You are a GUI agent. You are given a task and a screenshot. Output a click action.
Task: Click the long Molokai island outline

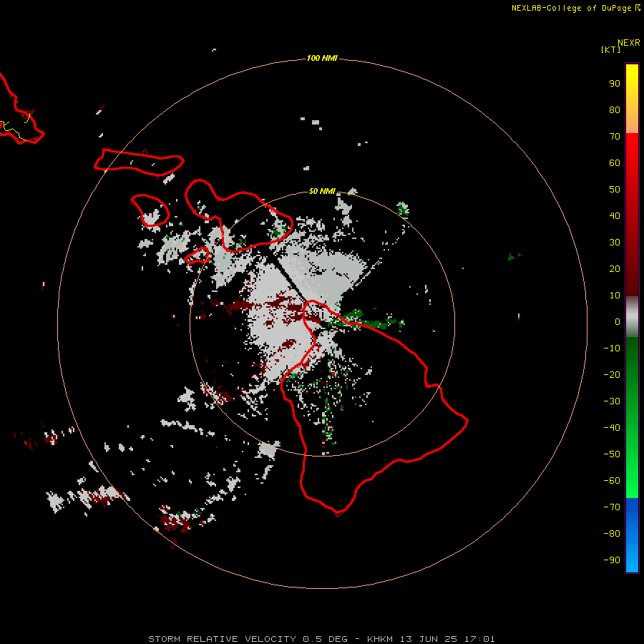click(x=139, y=162)
